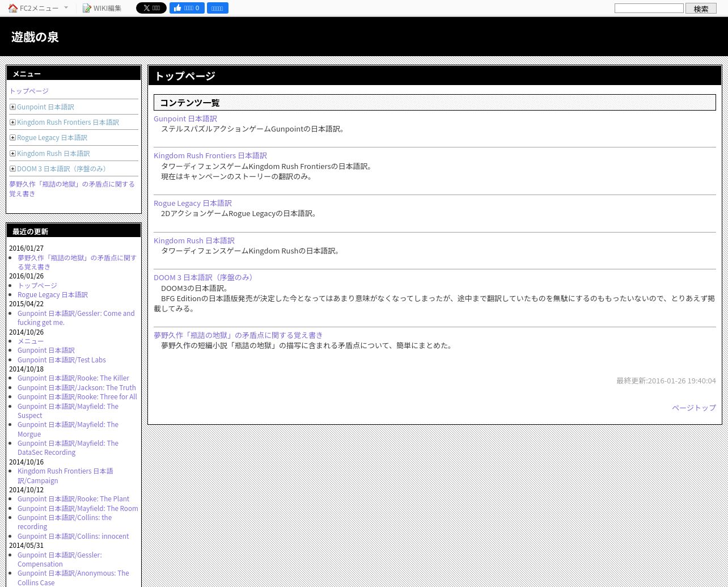Open Rogue Legacy 日本語訳 contents link
728x587 pixels.
coord(193,203)
